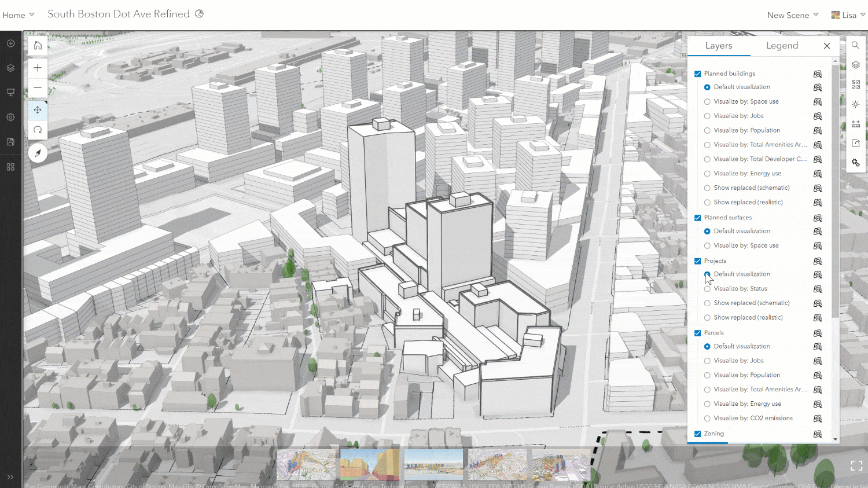Uncheck the Zoning layer checkbox
868x488 pixels.
698,434
